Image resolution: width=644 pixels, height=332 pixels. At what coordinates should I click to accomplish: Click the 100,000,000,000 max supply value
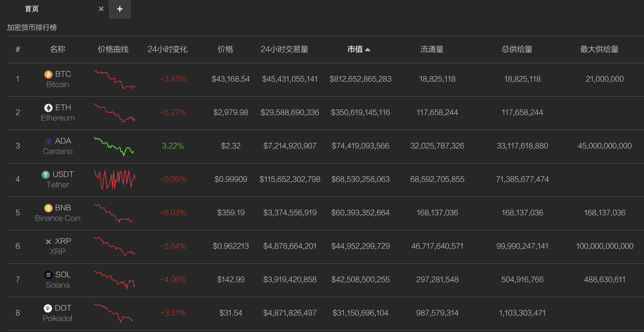(x=605, y=246)
